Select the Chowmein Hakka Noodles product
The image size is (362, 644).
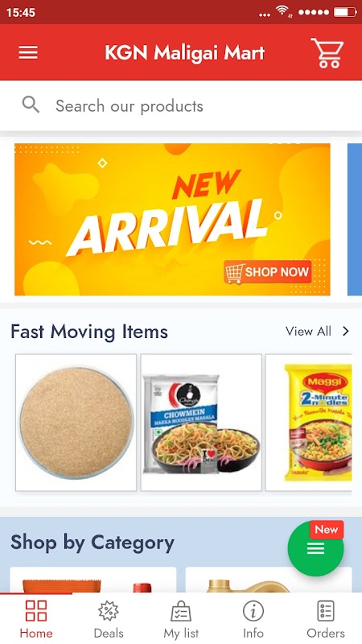tap(201, 423)
